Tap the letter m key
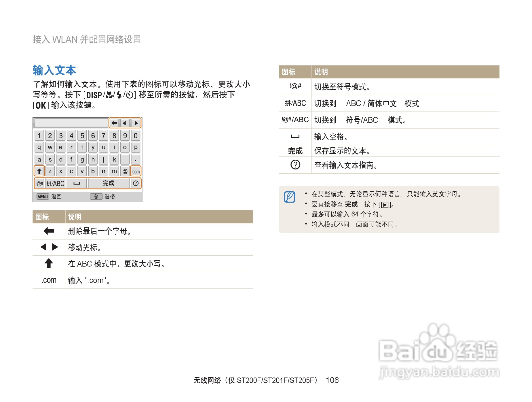 pyautogui.click(x=114, y=171)
